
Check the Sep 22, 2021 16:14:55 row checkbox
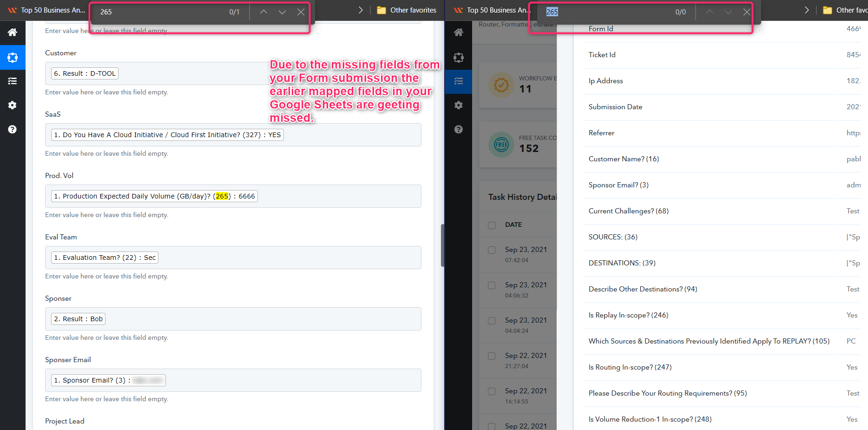492,391
